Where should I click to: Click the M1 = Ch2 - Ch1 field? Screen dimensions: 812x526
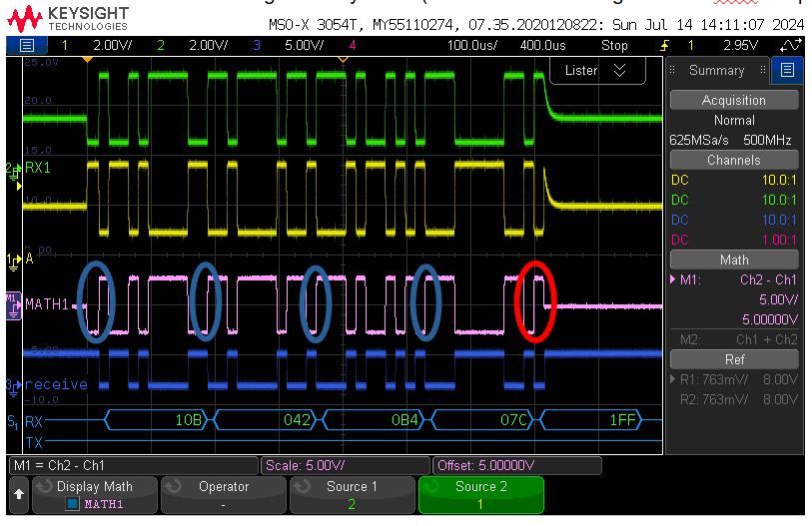click(134, 465)
